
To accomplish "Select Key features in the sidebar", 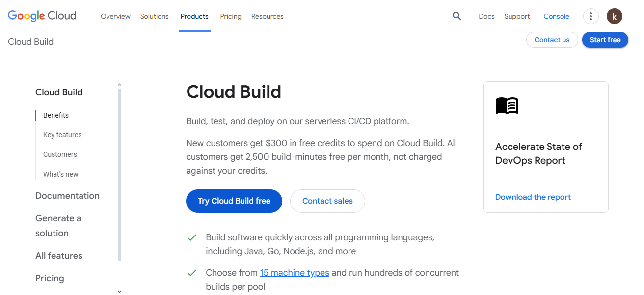I will [62, 134].
